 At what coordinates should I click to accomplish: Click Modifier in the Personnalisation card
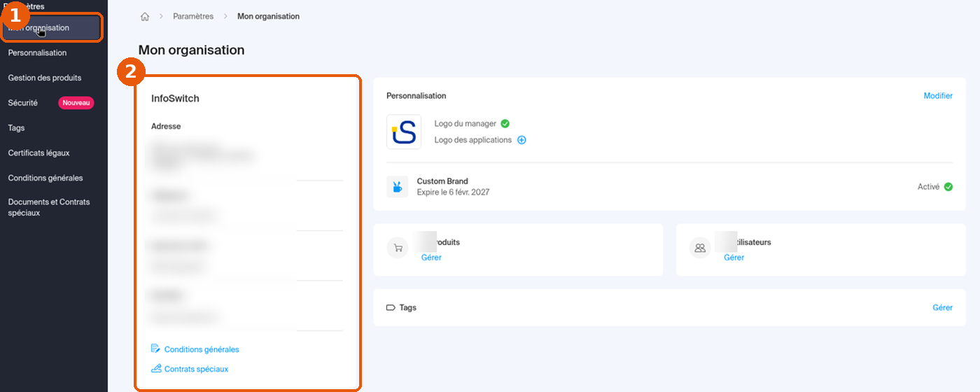[x=938, y=96]
